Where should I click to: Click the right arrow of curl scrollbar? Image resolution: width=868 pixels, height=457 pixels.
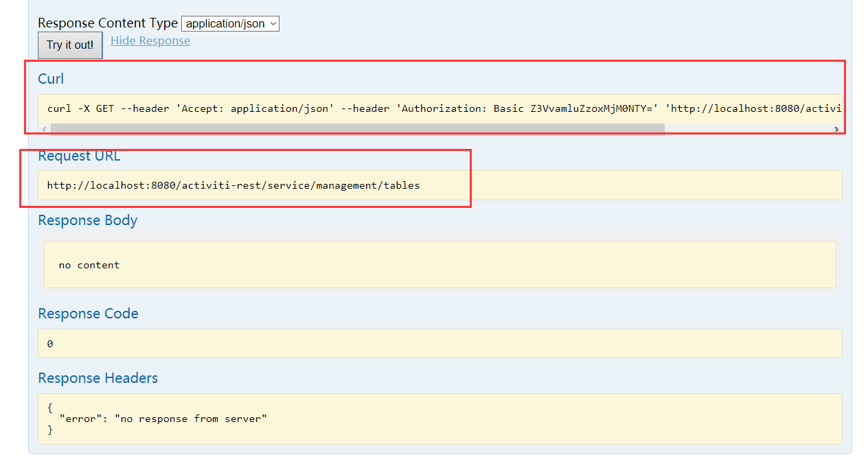pos(836,129)
